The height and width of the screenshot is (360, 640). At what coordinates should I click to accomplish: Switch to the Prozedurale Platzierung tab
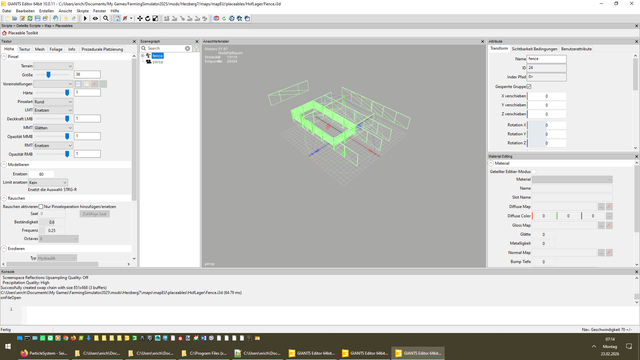point(102,49)
